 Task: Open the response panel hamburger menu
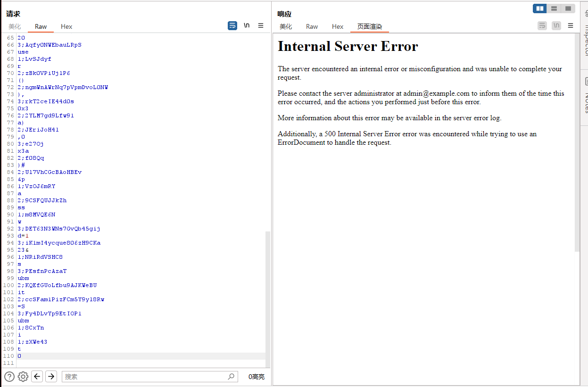pyautogui.click(x=571, y=26)
